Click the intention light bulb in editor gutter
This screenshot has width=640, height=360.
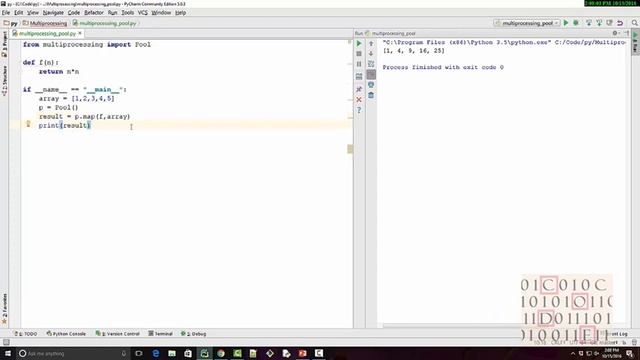28,124
